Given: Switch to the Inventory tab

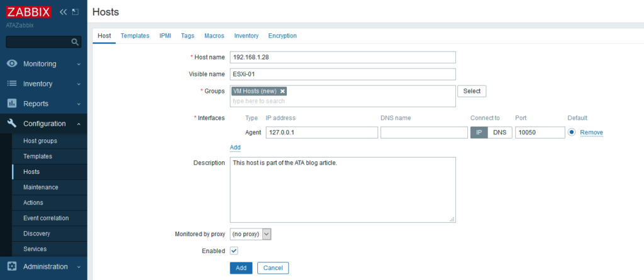Looking at the screenshot, I should click(247, 36).
